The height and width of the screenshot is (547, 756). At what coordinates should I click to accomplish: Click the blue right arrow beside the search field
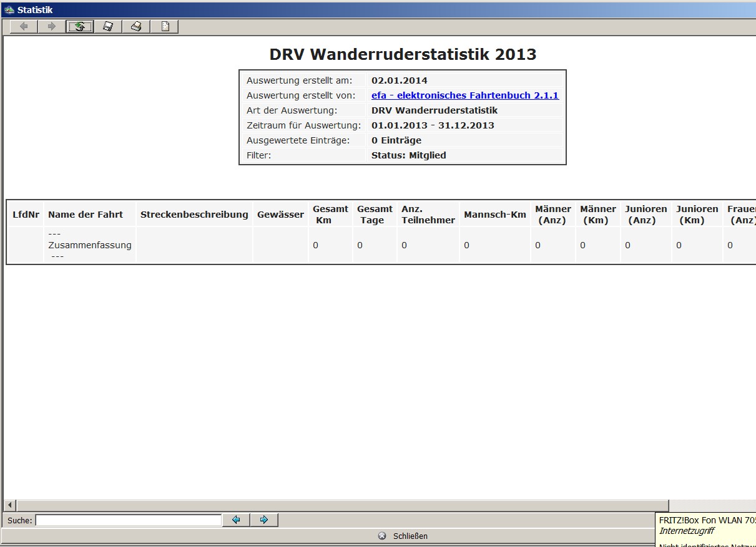263,520
